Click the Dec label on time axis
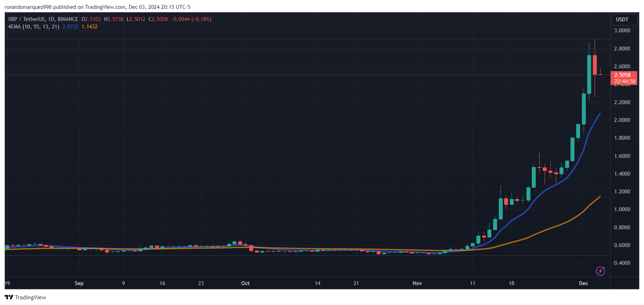The image size is (644, 305). pyautogui.click(x=583, y=283)
